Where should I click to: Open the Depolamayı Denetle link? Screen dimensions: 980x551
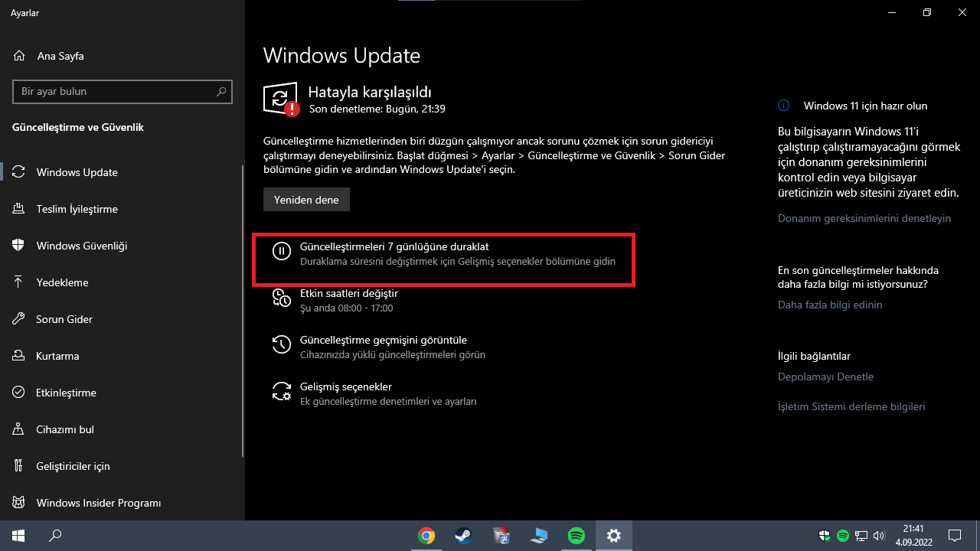point(825,377)
